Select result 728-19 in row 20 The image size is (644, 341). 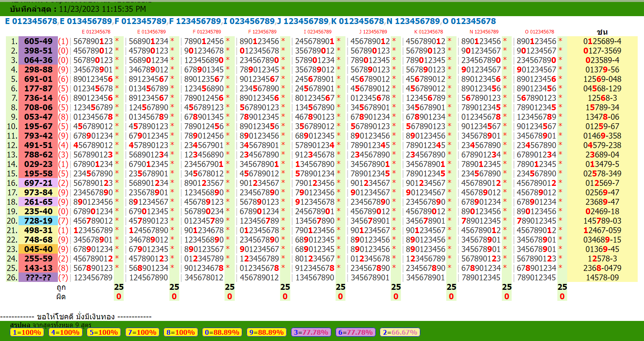click(38, 221)
